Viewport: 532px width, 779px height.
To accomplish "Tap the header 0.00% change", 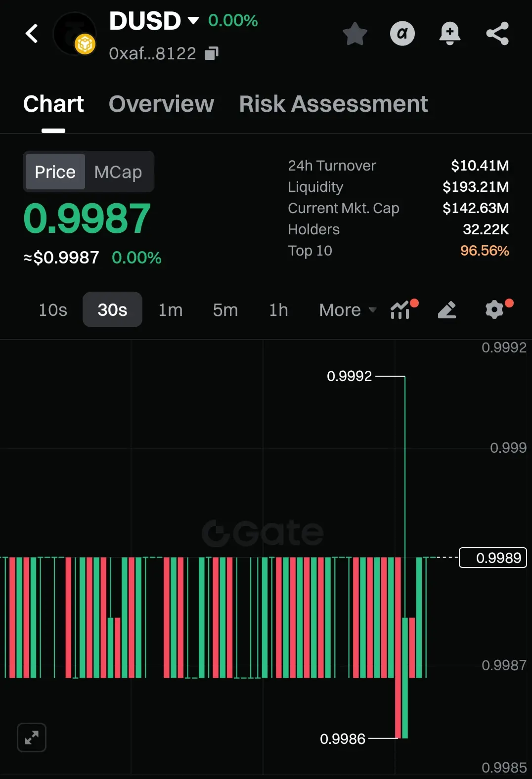I will tap(233, 21).
